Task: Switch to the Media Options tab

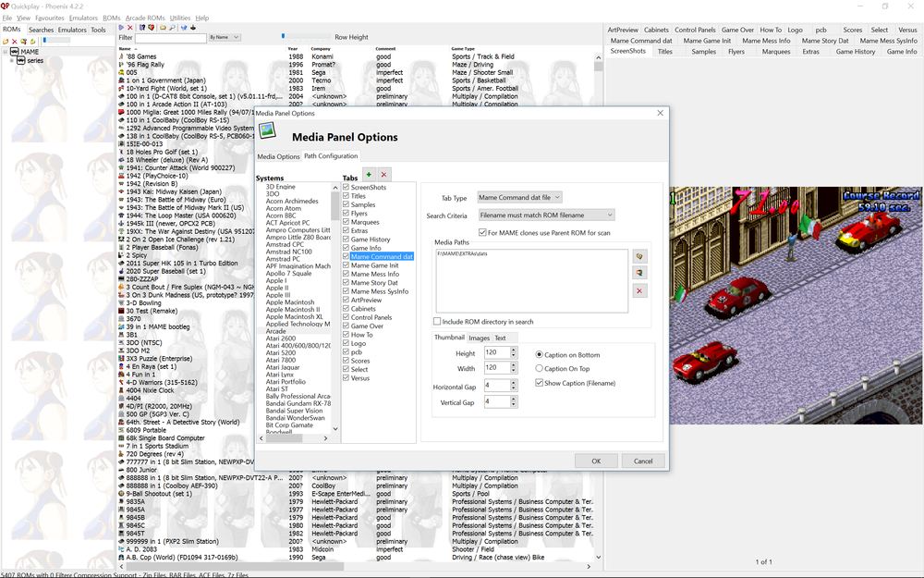Action: point(278,156)
